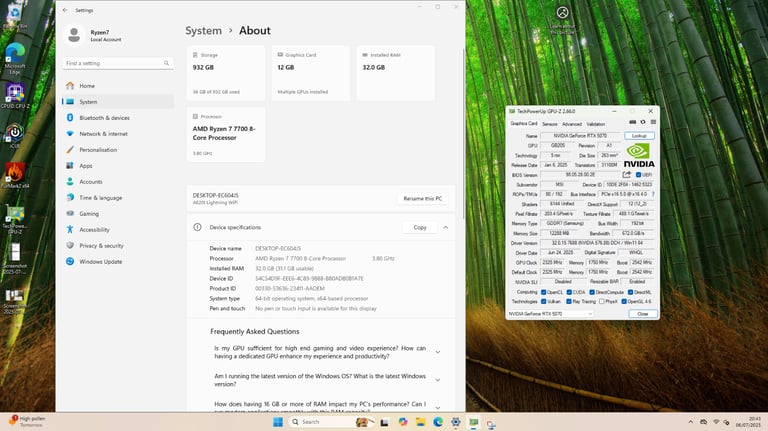
Task: Click the Storage 932 GB card
Action: [226, 73]
